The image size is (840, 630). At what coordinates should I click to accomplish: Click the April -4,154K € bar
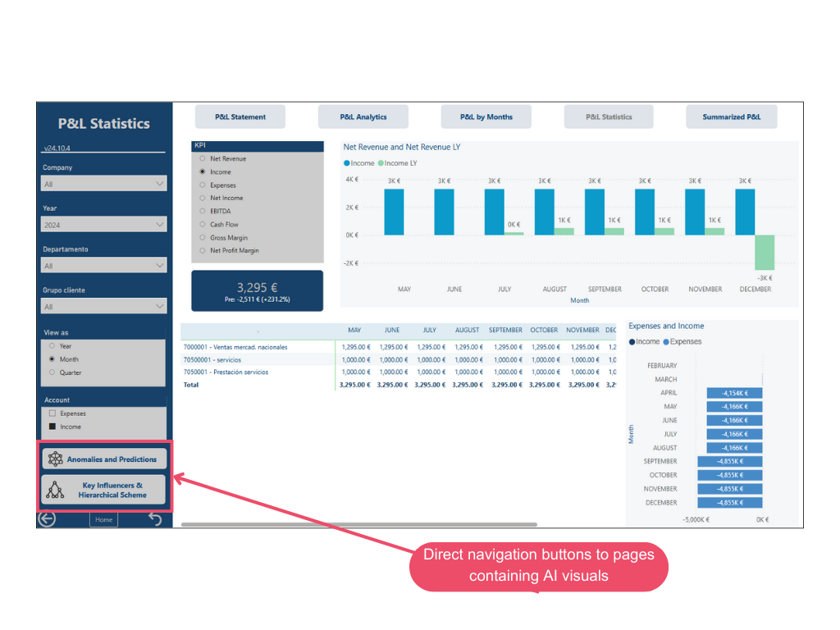[734, 393]
